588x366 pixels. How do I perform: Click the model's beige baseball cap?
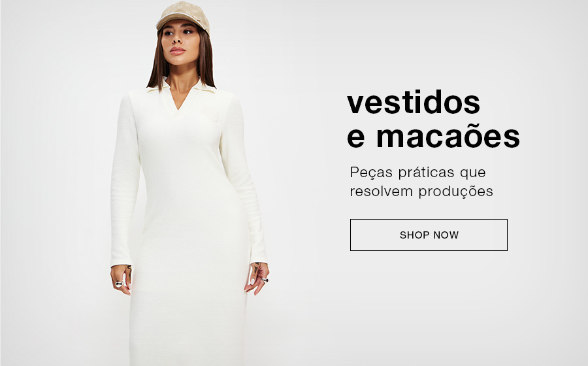183,16
